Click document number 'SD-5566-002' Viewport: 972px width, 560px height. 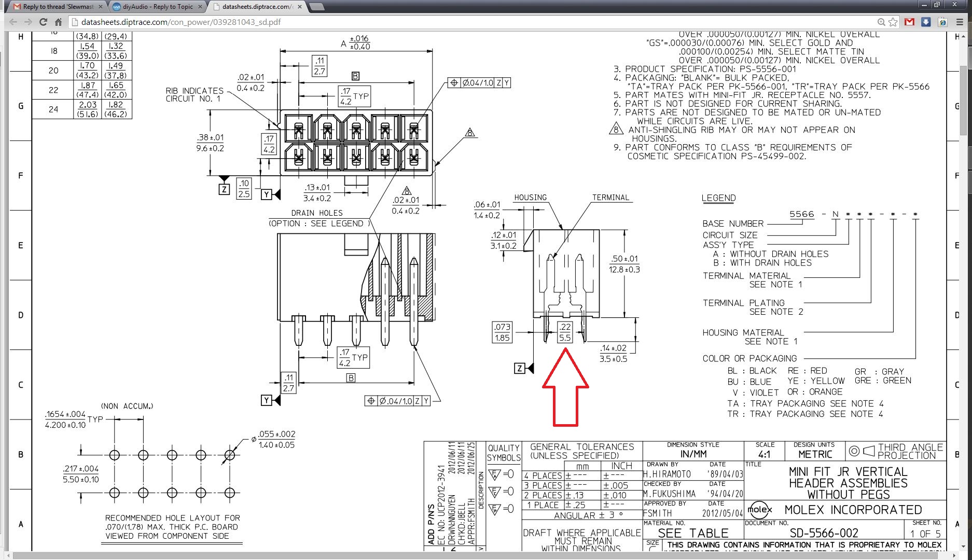click(824, 533)
